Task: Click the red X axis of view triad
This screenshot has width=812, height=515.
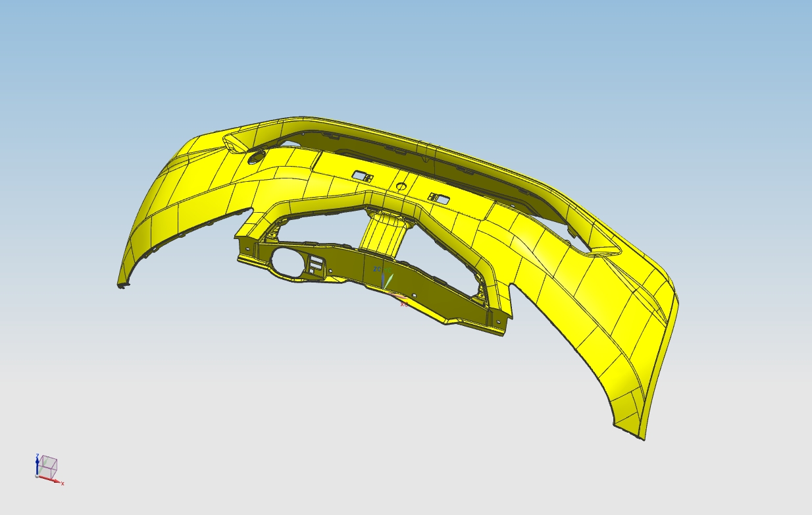Action: [x=52, y=480]
